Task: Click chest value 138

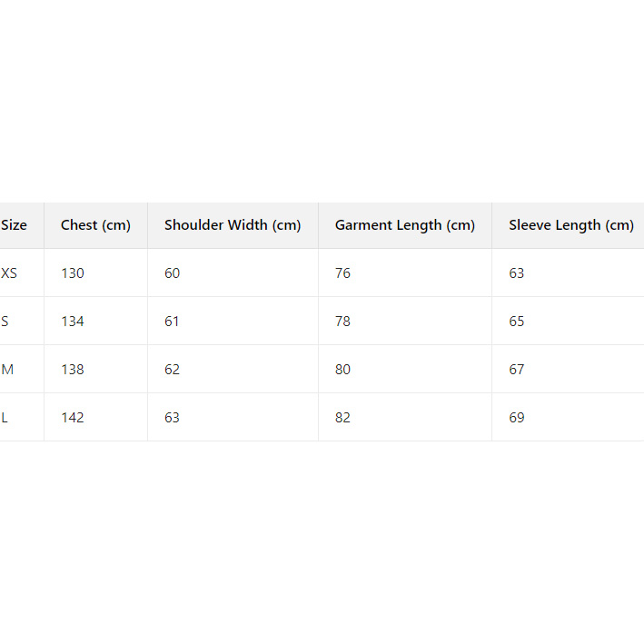Action: (x=73, y=370)
